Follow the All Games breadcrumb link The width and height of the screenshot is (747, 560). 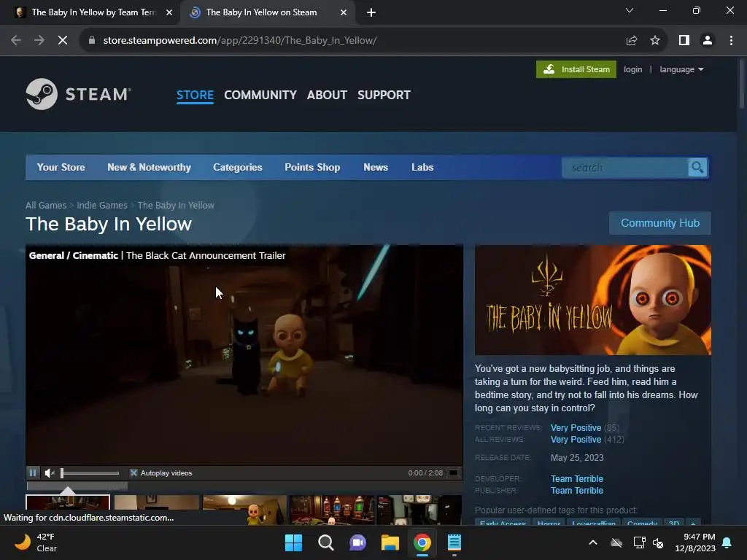(x=46, y=205)
